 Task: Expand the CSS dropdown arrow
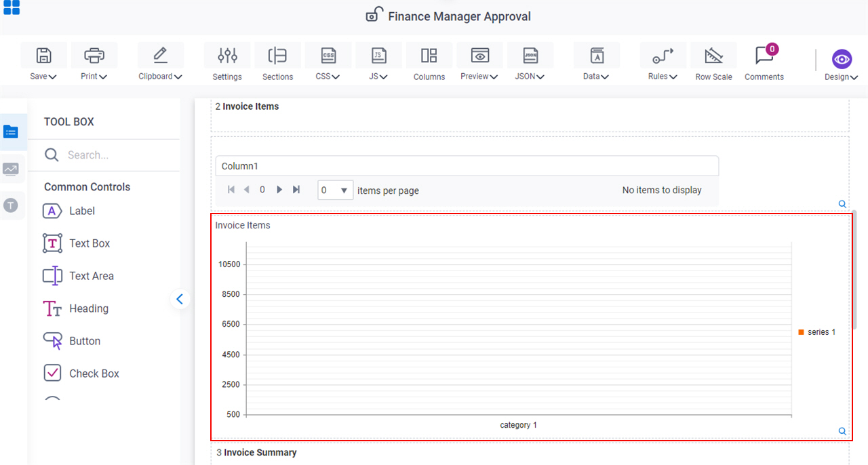pyautogui.click(x=336, y=77)
